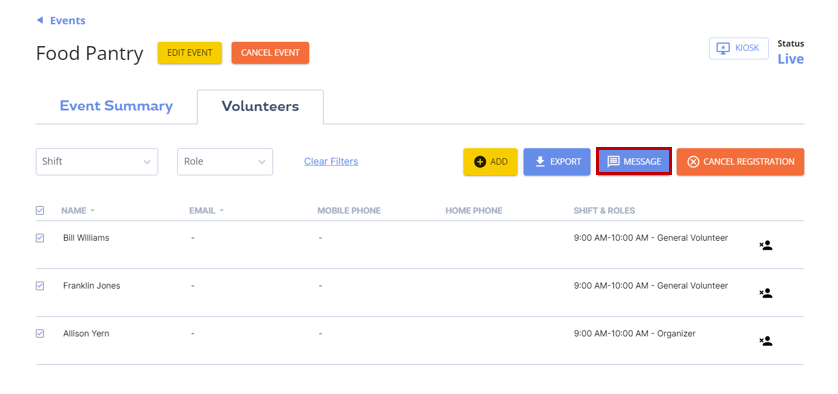Click the back arrow next to Events
Screen dimensions: 838x394
[x=39, y=20]
